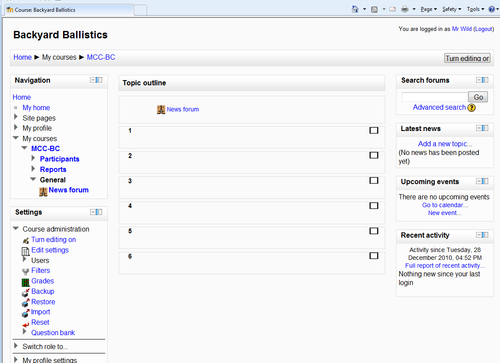Click the browser Read mail icon
Screen dimensions: 500x363
393,9
